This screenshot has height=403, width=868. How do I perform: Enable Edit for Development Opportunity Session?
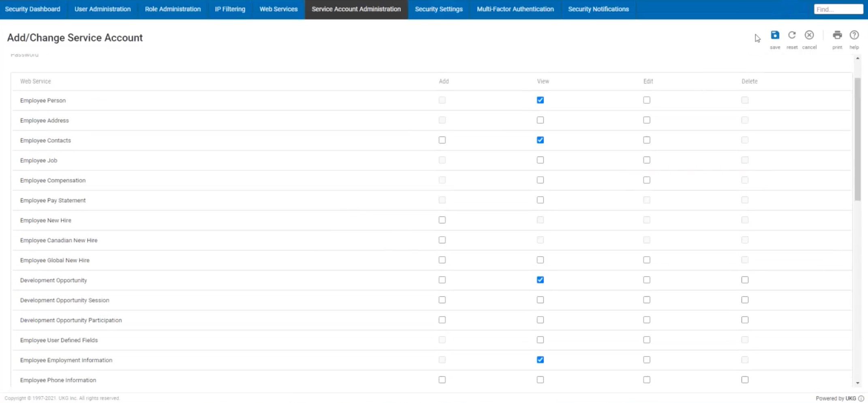[646, 300]
